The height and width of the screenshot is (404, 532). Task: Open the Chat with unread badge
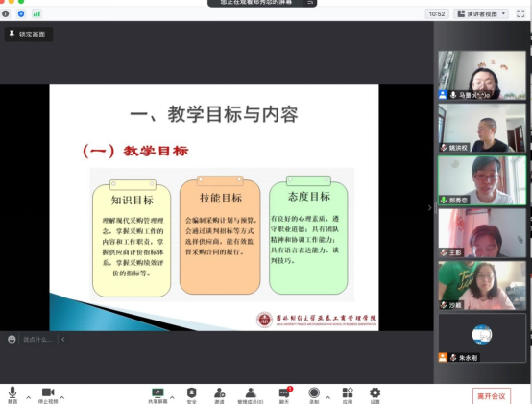pyautogui.click(x=284, y=395)
